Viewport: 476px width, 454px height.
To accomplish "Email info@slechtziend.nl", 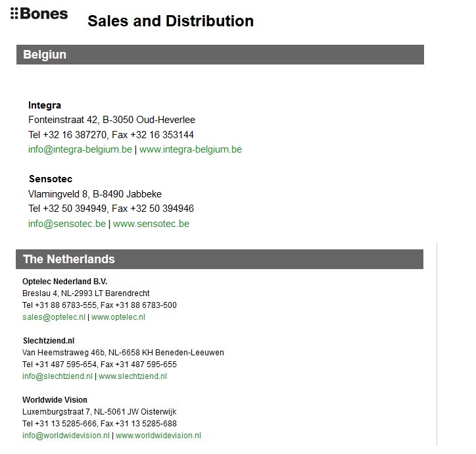I will [x=57, y=376].
